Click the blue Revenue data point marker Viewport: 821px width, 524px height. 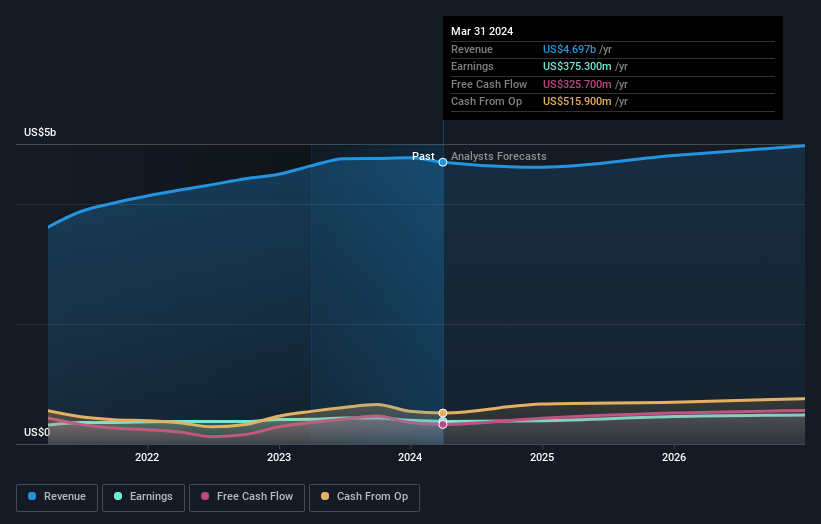coord(443,162)
